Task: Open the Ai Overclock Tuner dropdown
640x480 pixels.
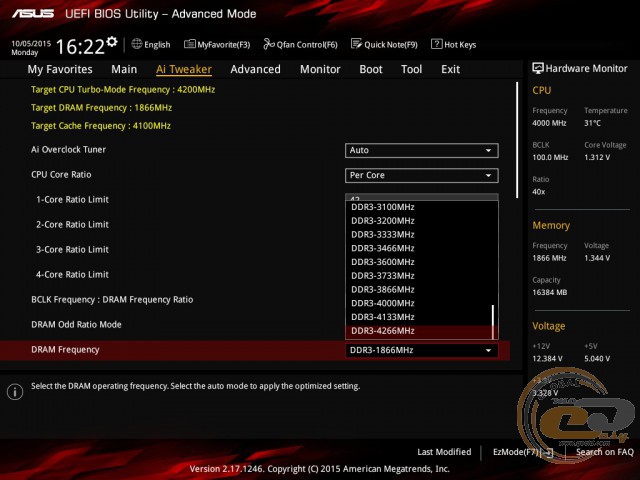Action: tap(422, 150)
